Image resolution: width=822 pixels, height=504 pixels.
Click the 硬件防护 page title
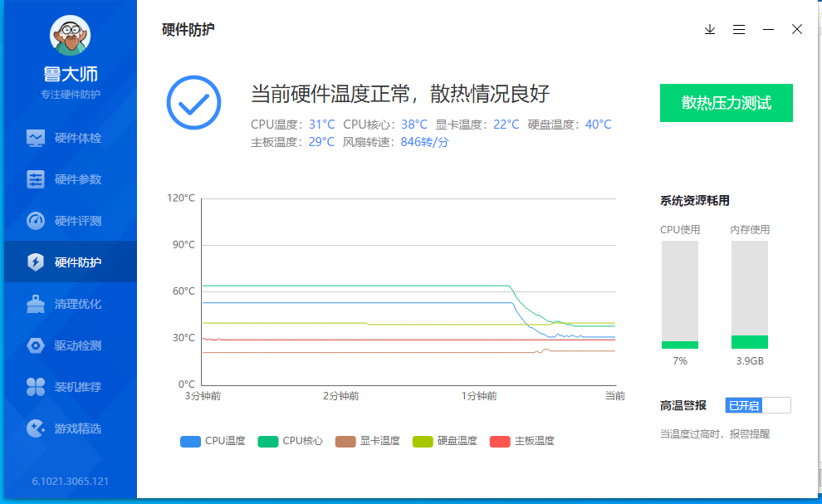pos(188,29)
